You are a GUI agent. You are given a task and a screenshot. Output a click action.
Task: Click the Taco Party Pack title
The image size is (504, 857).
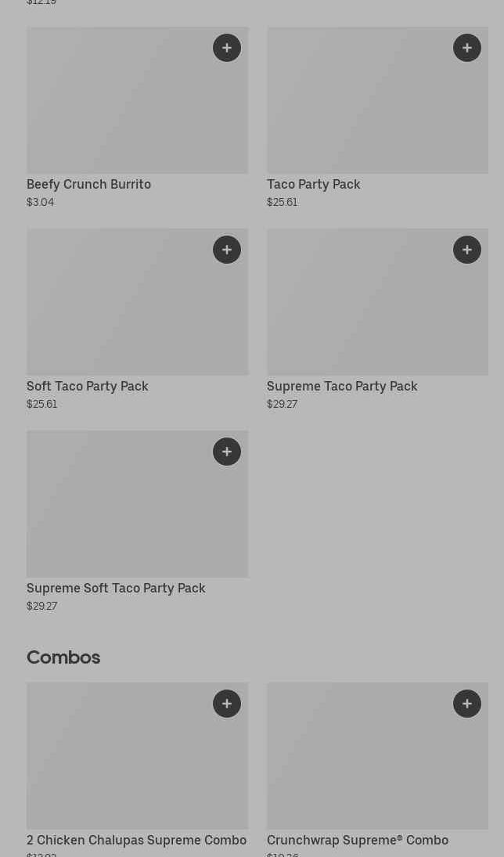[x=313, y=185]
